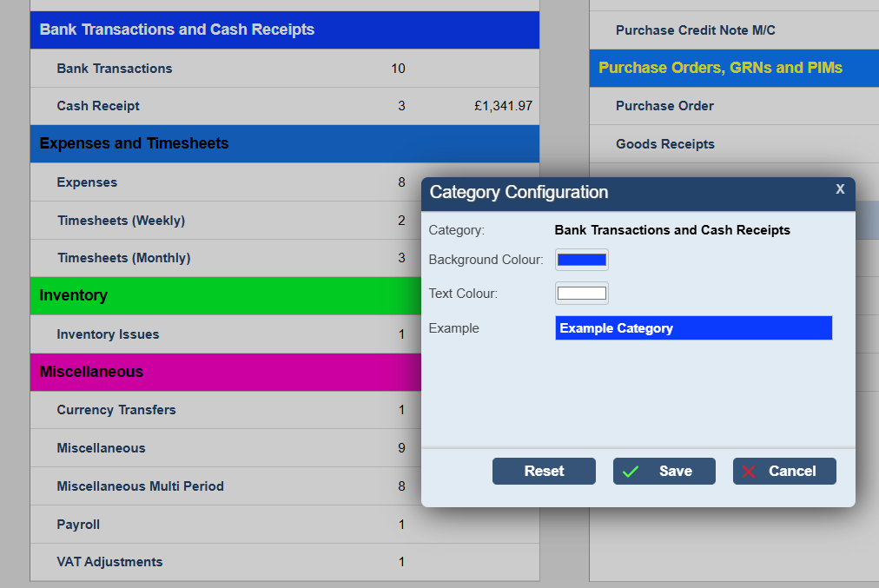Open the Goods Receipts row
The width and height of the screenshot is (879, 588).
pyautogui.click(x=665, y=144)
